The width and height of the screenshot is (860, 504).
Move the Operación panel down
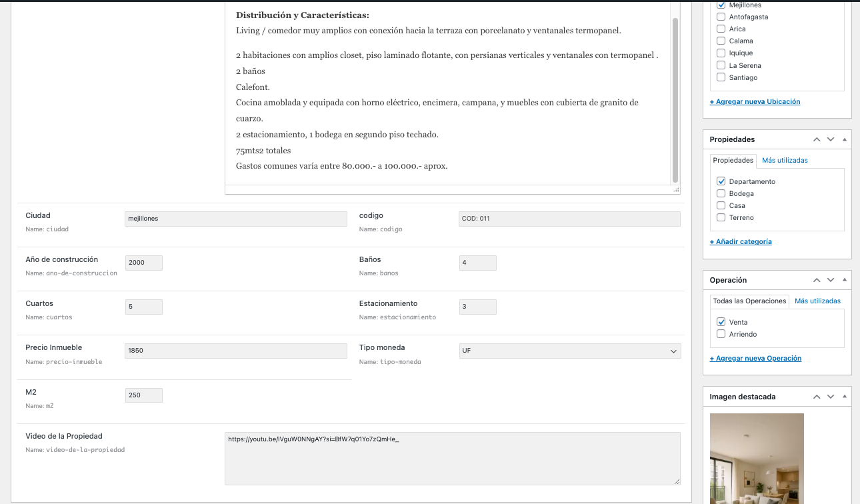click(x=831, y=280)
